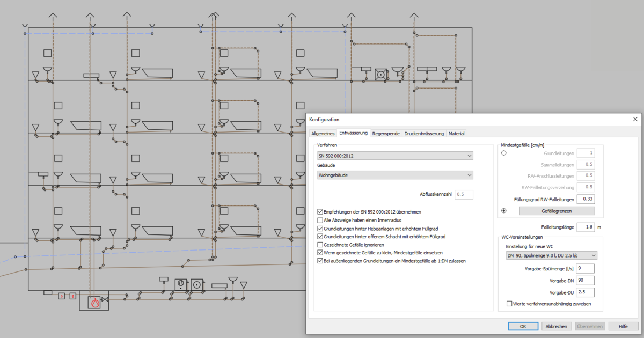This screenshot has width=644, height=338.
Task: Close the Konfiguration dialog
Action: 635,119
